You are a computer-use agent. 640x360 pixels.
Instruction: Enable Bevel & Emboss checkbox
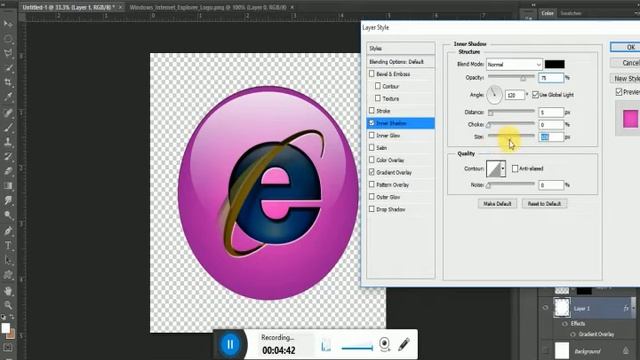[x=371, y=74]
